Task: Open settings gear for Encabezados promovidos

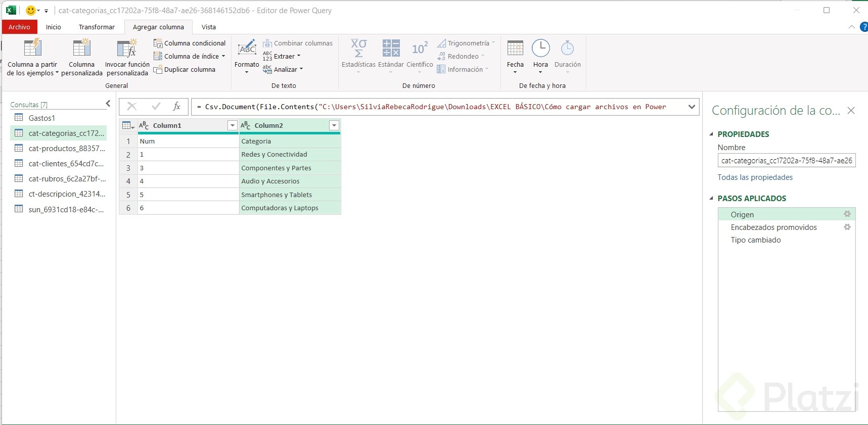Action: [x=847, y=227]
